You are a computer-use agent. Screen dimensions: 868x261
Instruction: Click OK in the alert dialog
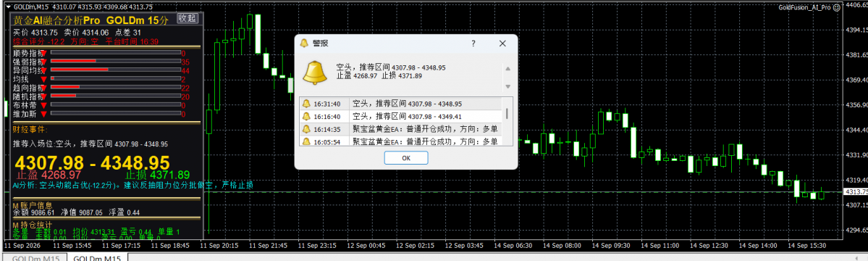pyautogui.click(x=406, y=158)
